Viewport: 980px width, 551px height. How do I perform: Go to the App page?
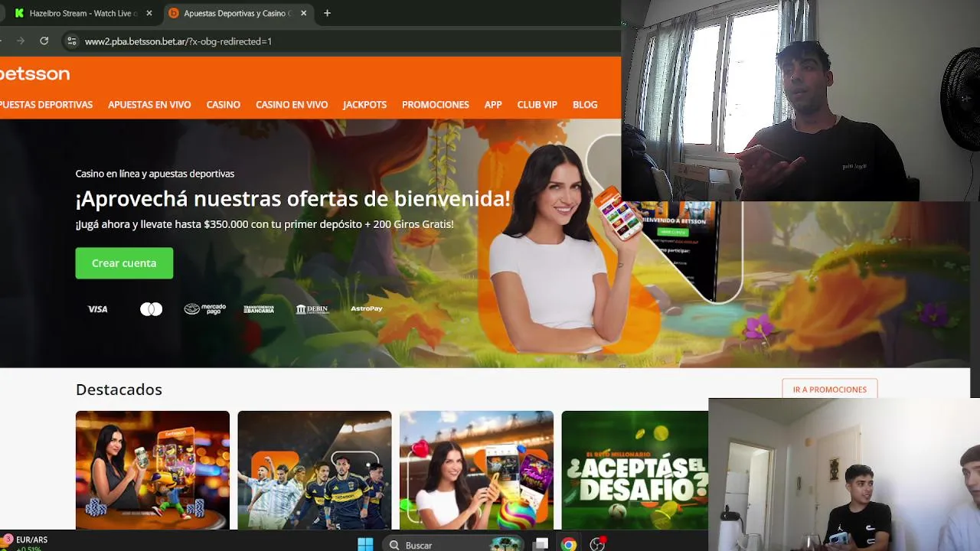coord(493,105)
